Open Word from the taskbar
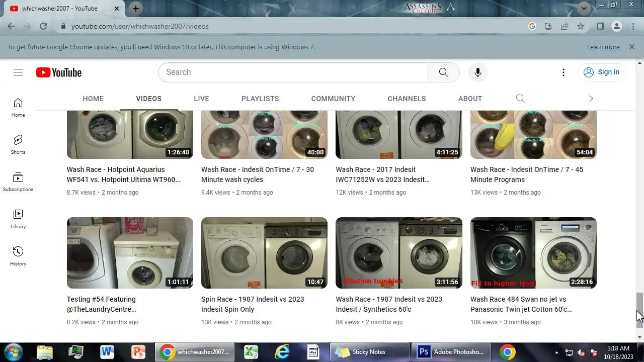644x362 pixels. (x=107, y=352)
